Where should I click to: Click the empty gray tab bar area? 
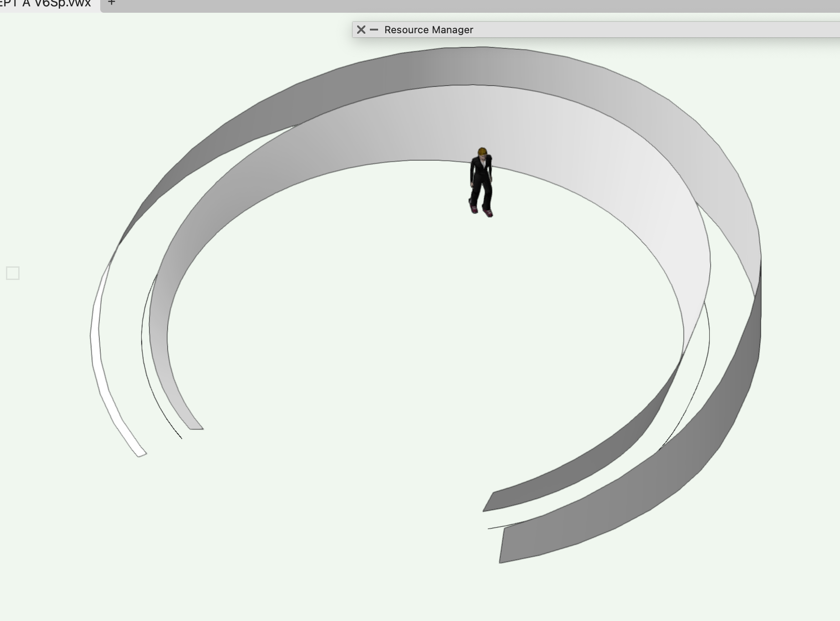click(456, 5)
